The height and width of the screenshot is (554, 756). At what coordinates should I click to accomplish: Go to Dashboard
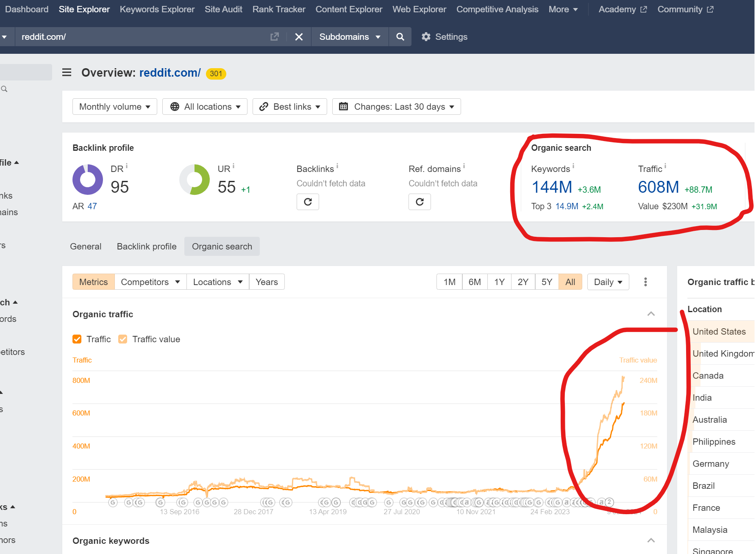(x=27, y=9)
